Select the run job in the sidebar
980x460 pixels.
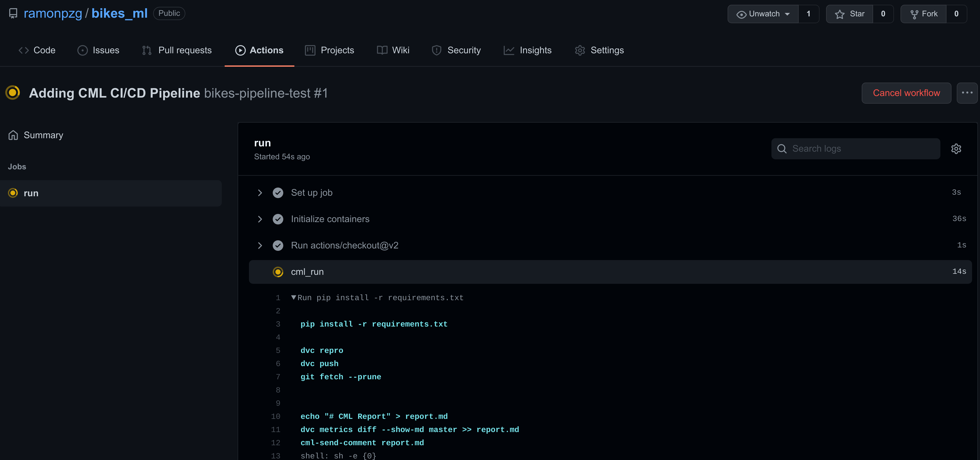(x=111, y=193)
